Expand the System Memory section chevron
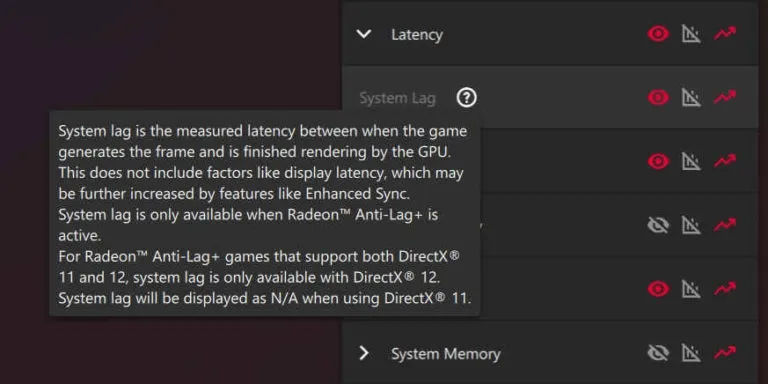768x384 pixels. pyautogui.click(x=363, y=353)
